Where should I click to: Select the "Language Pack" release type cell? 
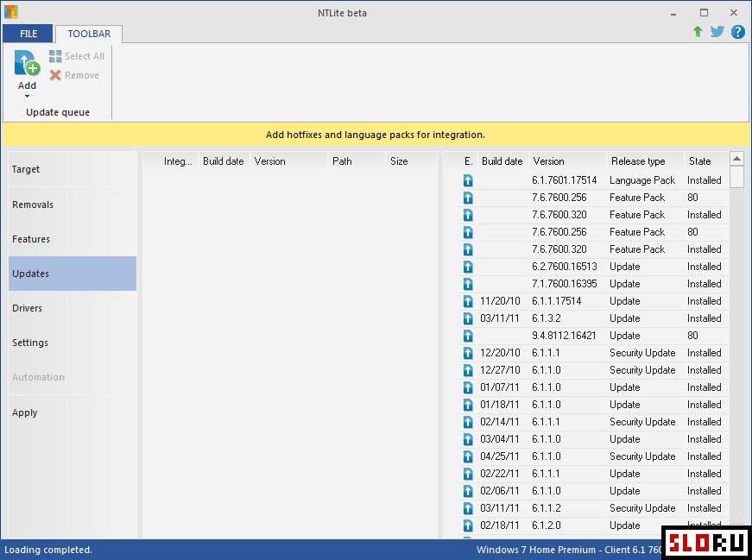coord(642,180)
